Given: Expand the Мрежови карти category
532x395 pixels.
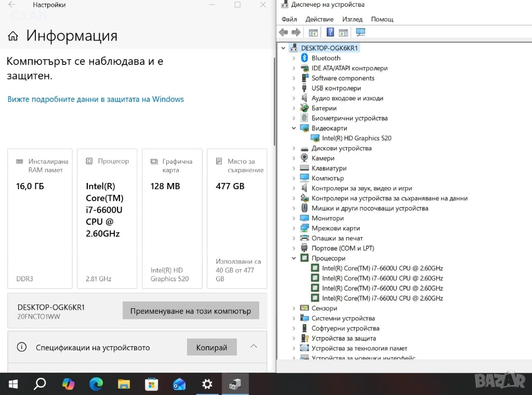Looking at the screenshot, I should pos(294,228).
